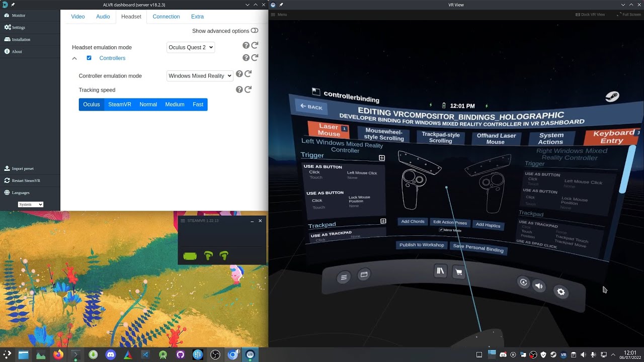Reset Tracking speed to default
644x362 pixels.
coord(248,89)
